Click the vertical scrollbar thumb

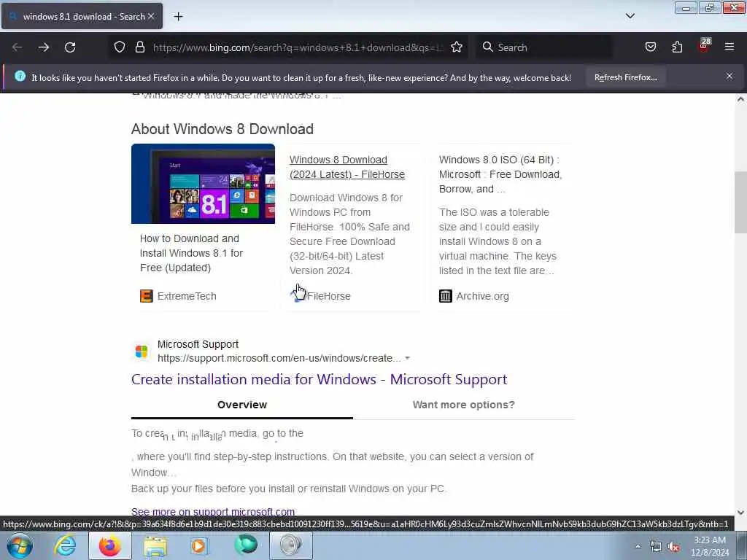point(740,203)
